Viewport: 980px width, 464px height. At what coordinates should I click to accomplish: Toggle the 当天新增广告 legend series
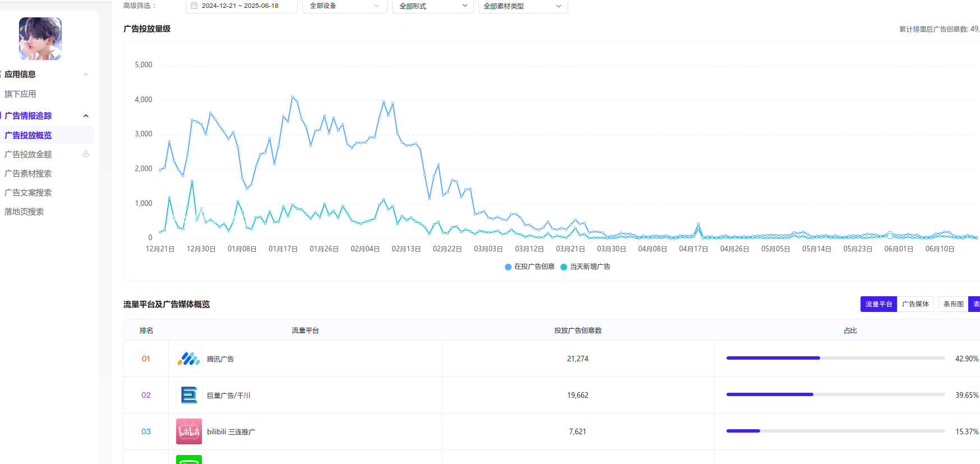point(585,267)
